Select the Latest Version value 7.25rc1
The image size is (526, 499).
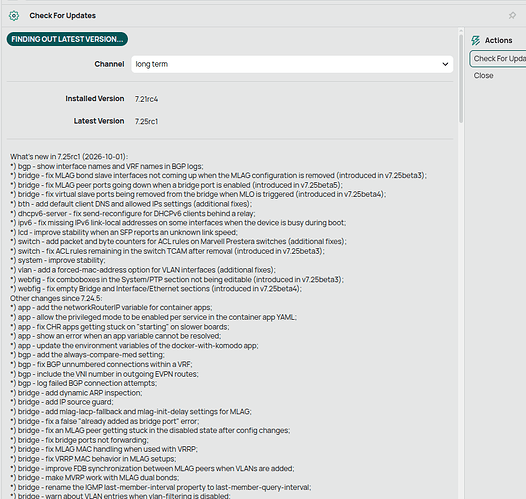click(x=146, y=121)
